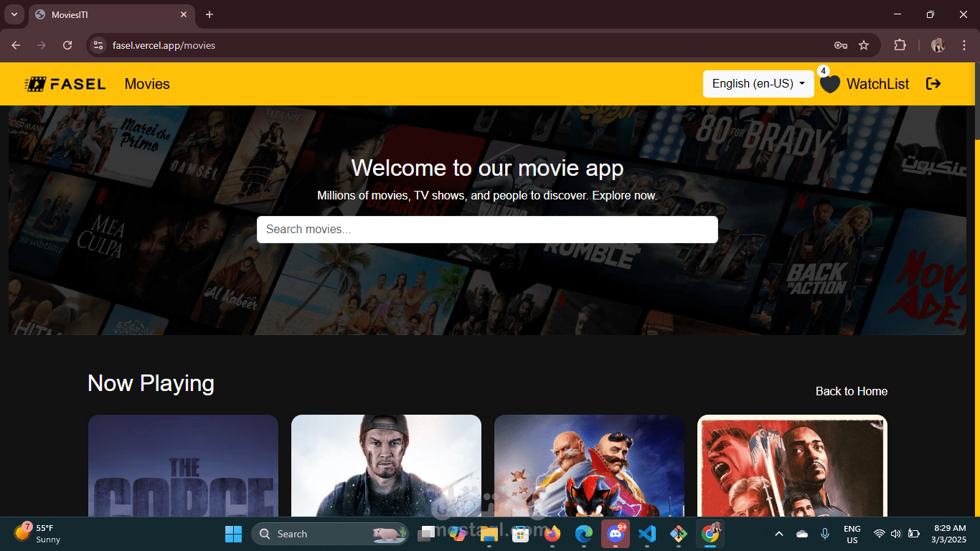
Task: Close the MoviesITI tab
Action: click(184, 14)
